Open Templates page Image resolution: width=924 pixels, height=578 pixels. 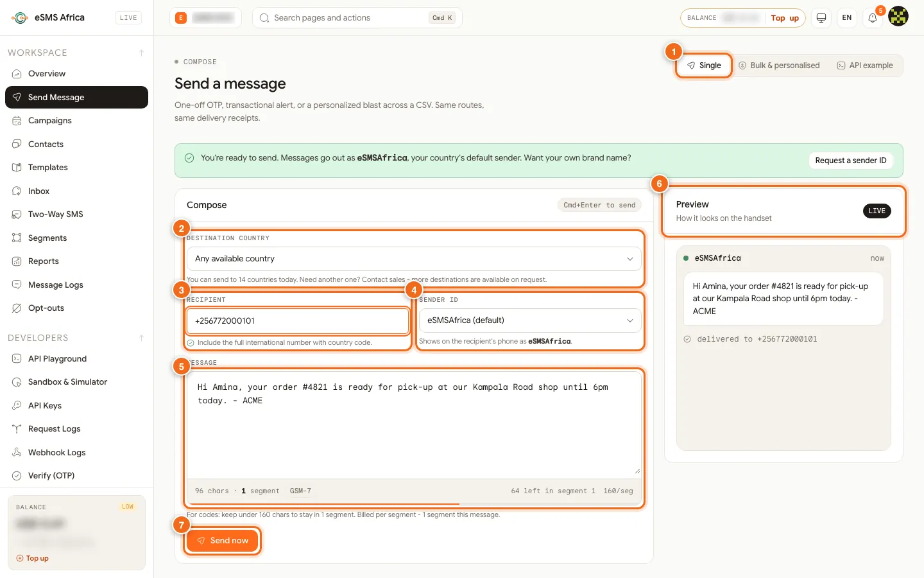[x=76, y=168]
